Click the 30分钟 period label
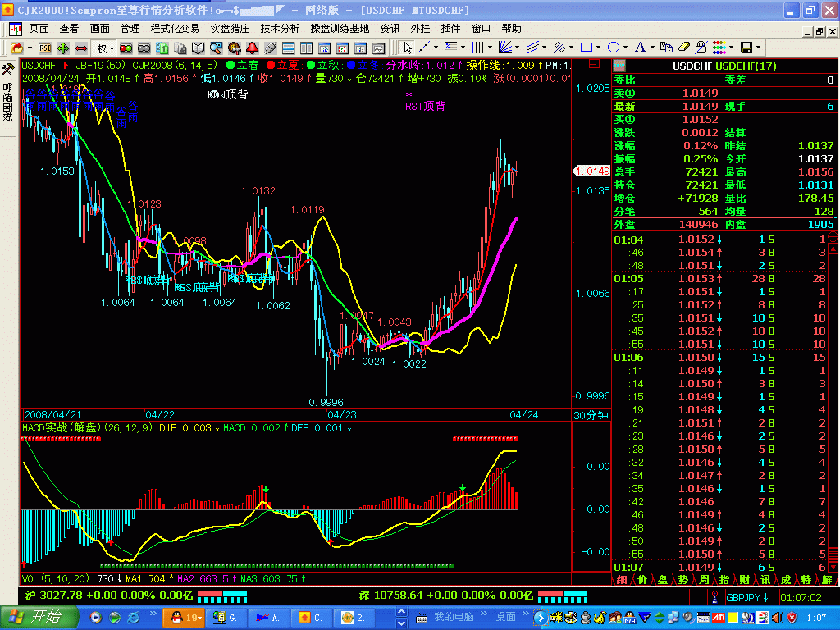 tap(591, 415)
